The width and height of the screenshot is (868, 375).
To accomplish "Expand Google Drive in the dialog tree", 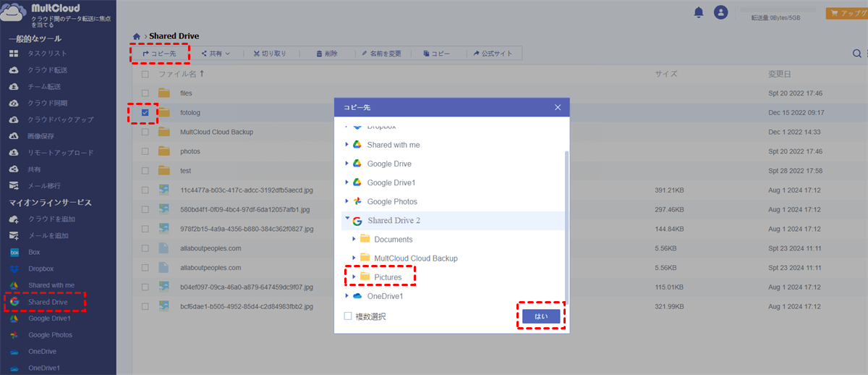I will coord(347,164).
